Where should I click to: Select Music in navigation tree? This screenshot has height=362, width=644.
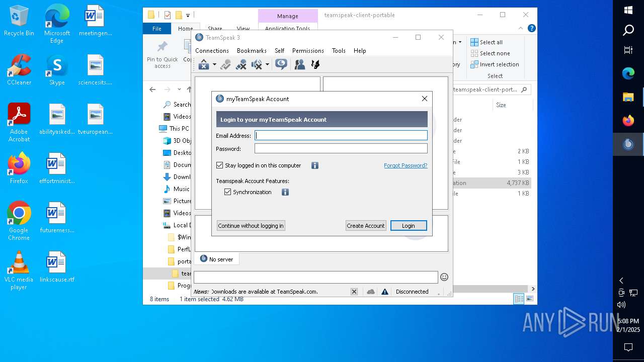177,189
